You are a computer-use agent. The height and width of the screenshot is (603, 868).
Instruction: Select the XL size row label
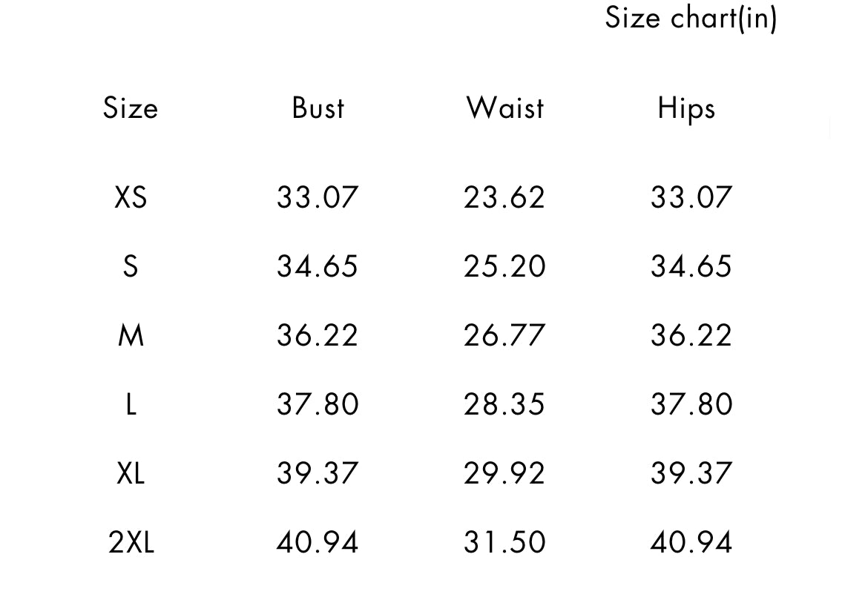[131, 473]
